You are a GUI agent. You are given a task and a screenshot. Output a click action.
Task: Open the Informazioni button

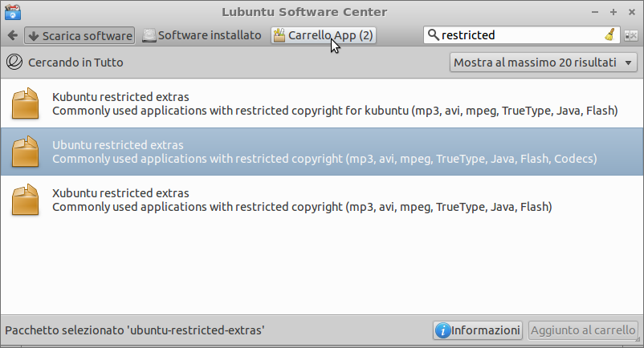(478, 330)
